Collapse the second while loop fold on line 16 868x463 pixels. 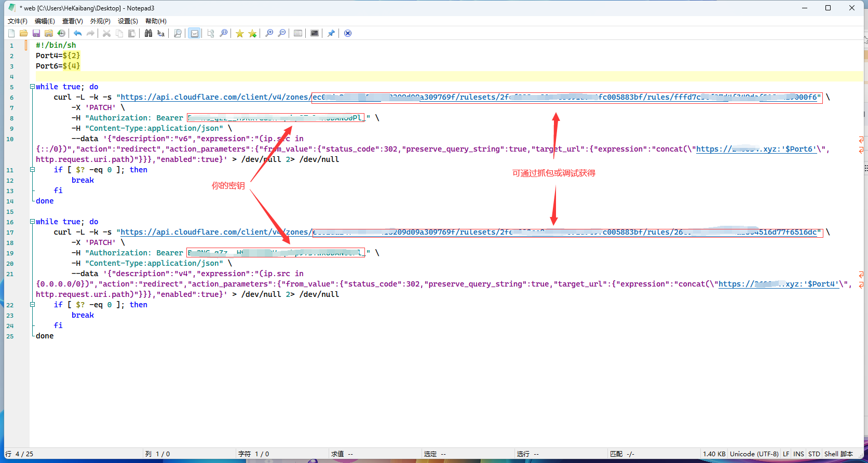tap(32, 222)
